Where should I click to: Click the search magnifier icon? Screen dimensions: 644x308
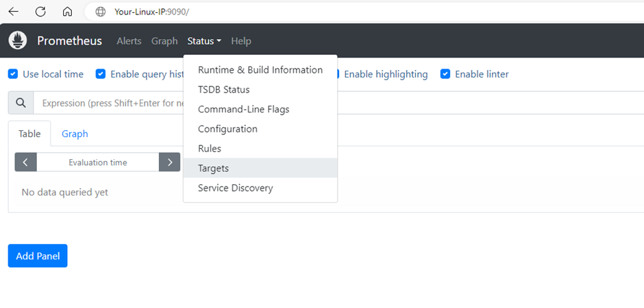(21, 103)
